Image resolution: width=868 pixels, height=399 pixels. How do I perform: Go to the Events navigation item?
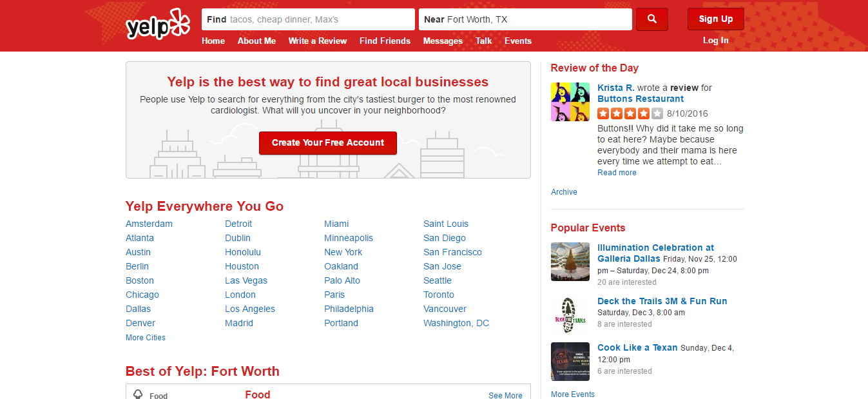(x=517, y=41)
